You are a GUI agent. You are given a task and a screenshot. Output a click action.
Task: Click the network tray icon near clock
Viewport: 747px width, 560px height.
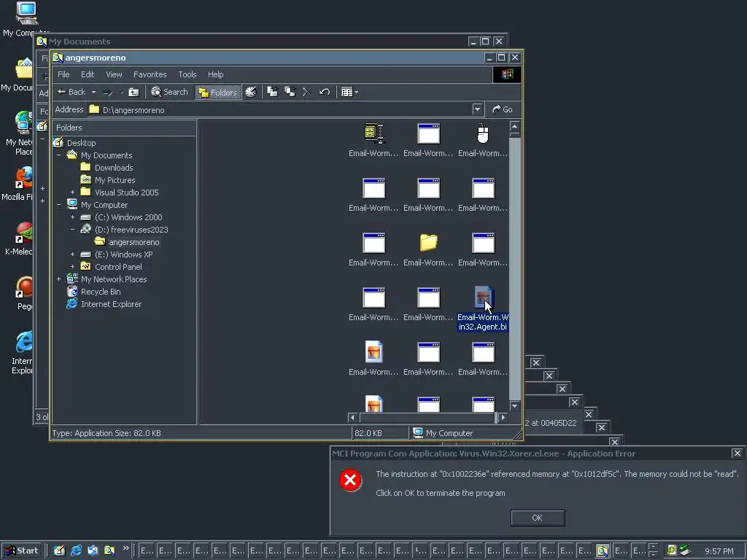[685, 551]
